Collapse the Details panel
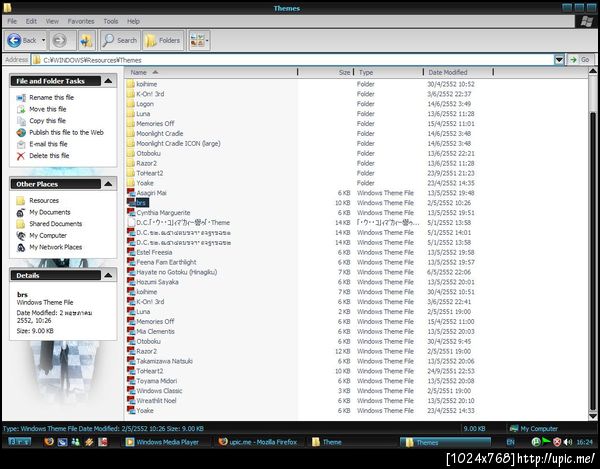Screen dimensions: 600x469 108,275
